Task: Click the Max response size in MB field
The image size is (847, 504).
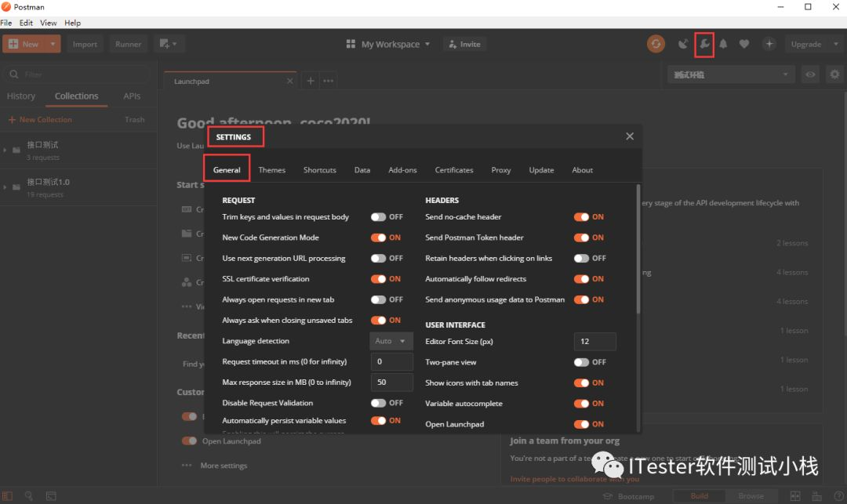Action: tap(391, 382)
